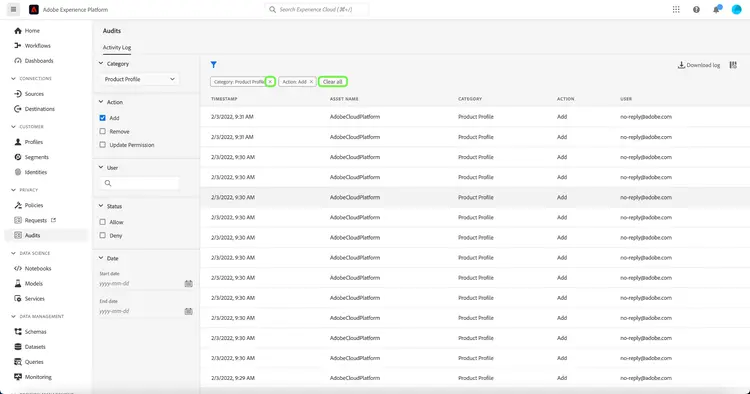Click the User column header
Screen dimensions: 750x394
[626, 99]
